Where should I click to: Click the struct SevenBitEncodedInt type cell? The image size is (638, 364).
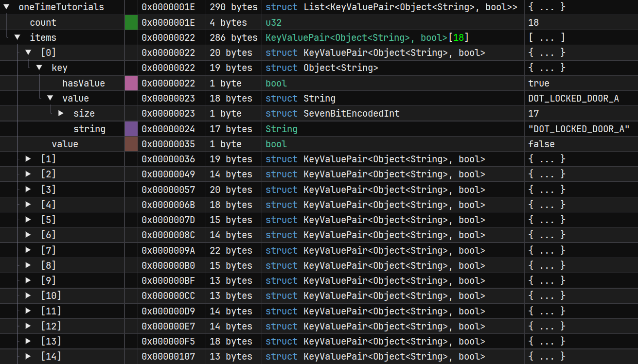333,113
